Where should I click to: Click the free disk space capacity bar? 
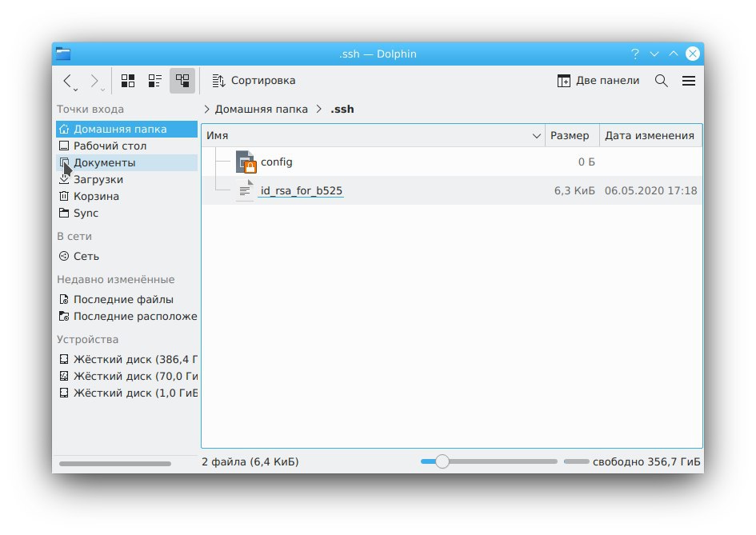tap(576, 461)
